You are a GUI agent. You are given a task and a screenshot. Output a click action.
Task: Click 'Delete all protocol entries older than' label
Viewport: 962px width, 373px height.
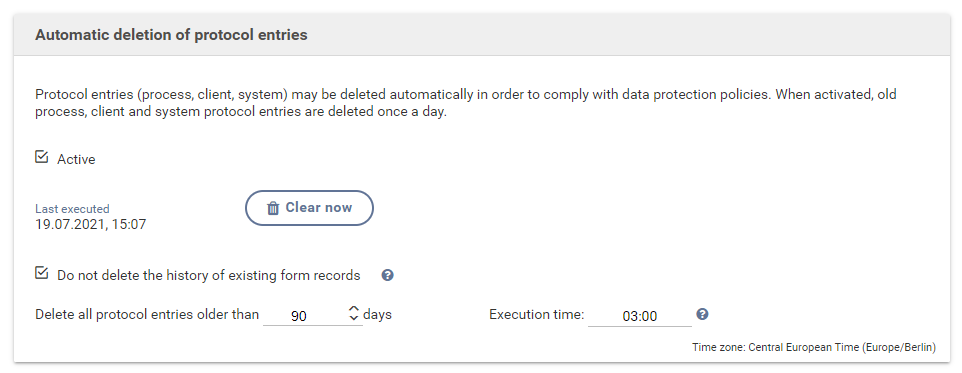[147, 315]
